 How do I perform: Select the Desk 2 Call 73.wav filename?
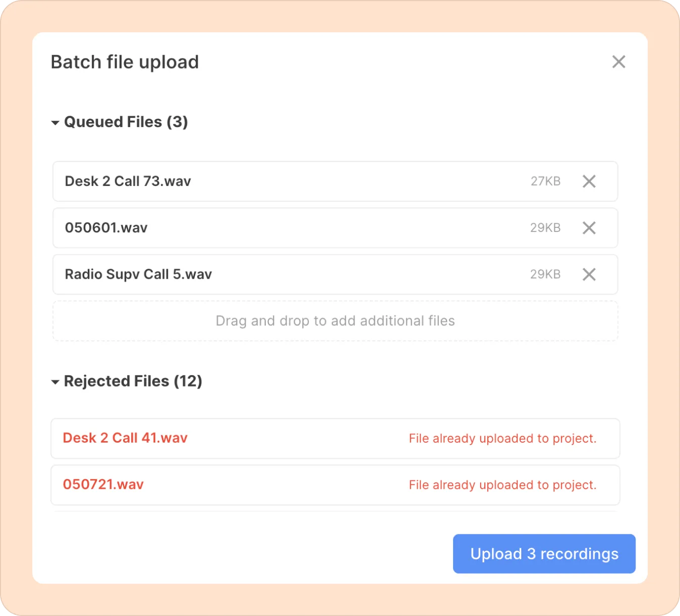(x=128, y=181)
